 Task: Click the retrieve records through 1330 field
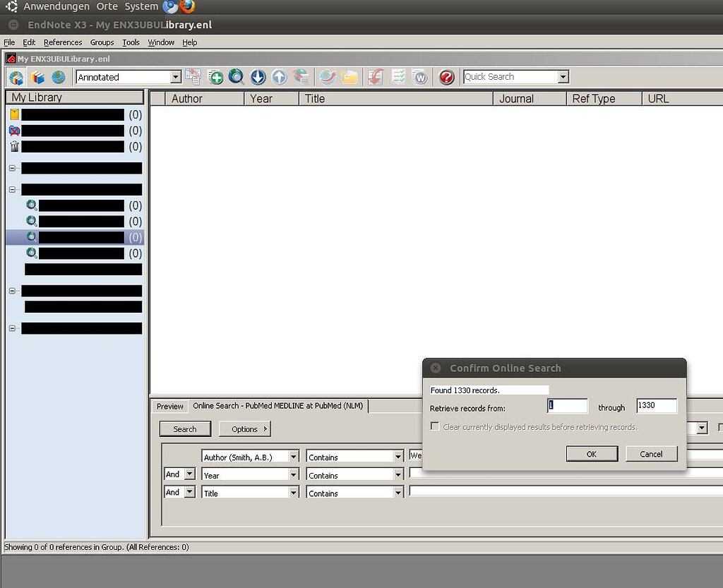point(656,405)
